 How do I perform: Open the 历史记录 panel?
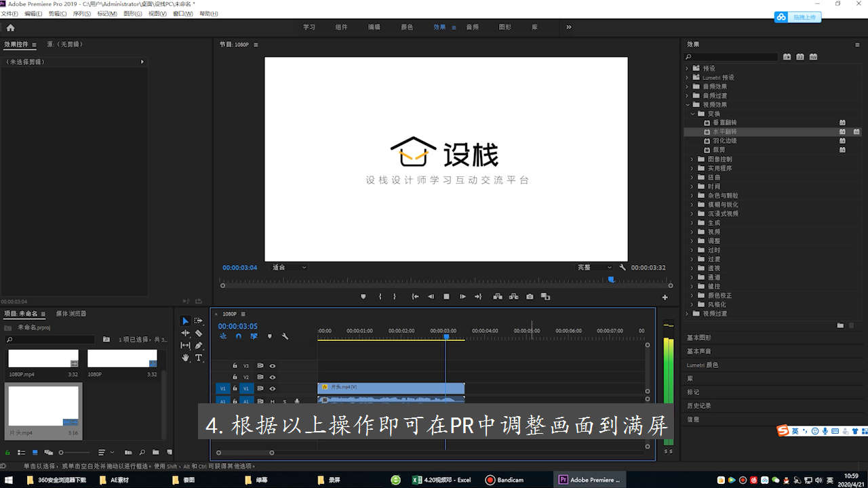pos(699,405)
